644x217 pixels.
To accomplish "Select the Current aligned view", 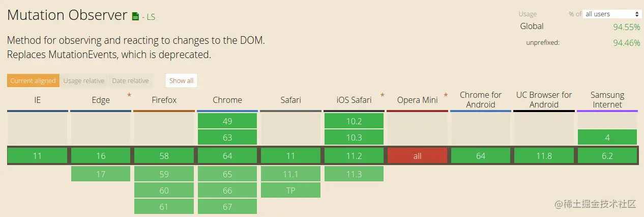I will click(33, 80).
